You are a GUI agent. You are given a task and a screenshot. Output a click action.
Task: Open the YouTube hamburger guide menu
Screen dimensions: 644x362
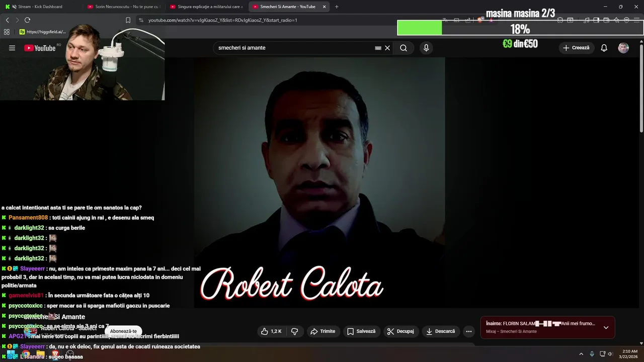pyautogui.click(x=12, y=48)
